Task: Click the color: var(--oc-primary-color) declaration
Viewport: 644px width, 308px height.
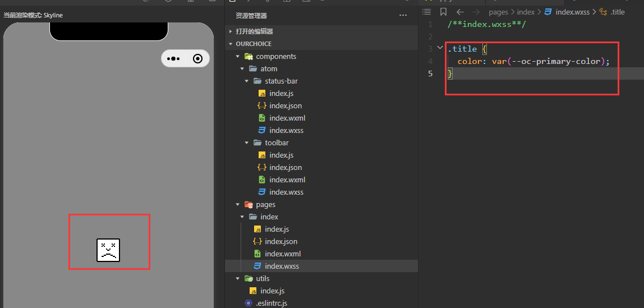Action: pos(533,61)
